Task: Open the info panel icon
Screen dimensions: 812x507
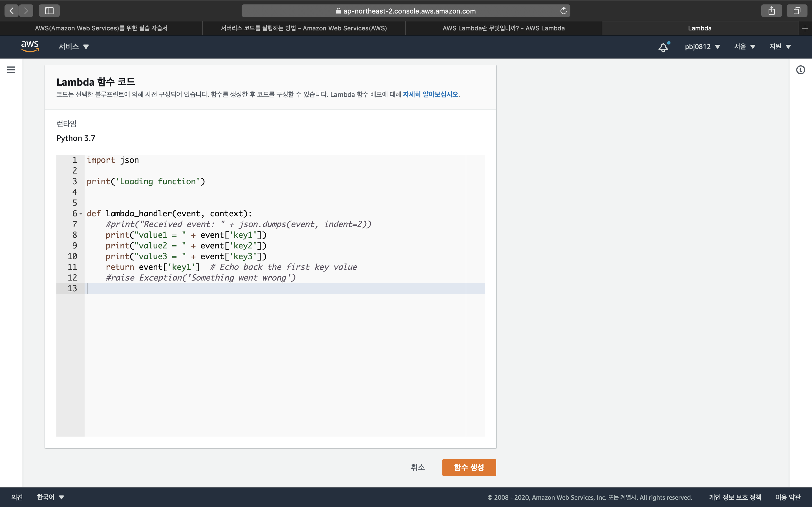Action: tap(801, 70)
